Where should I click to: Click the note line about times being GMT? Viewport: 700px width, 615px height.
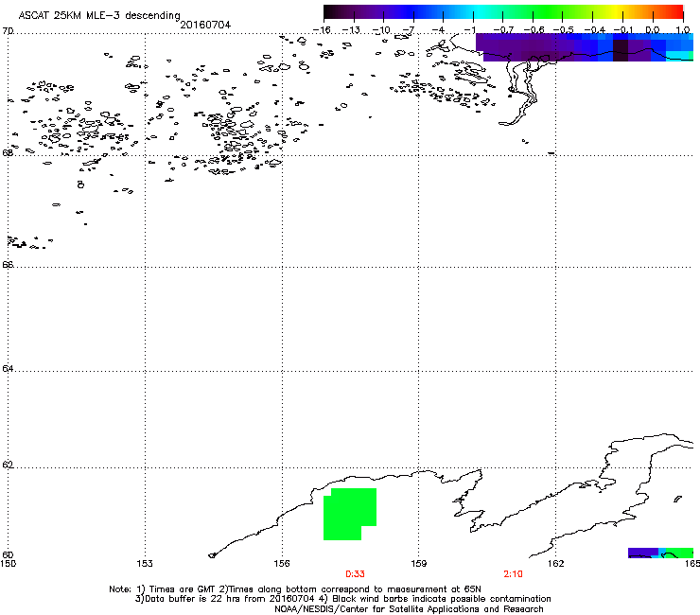click(295, 589)
